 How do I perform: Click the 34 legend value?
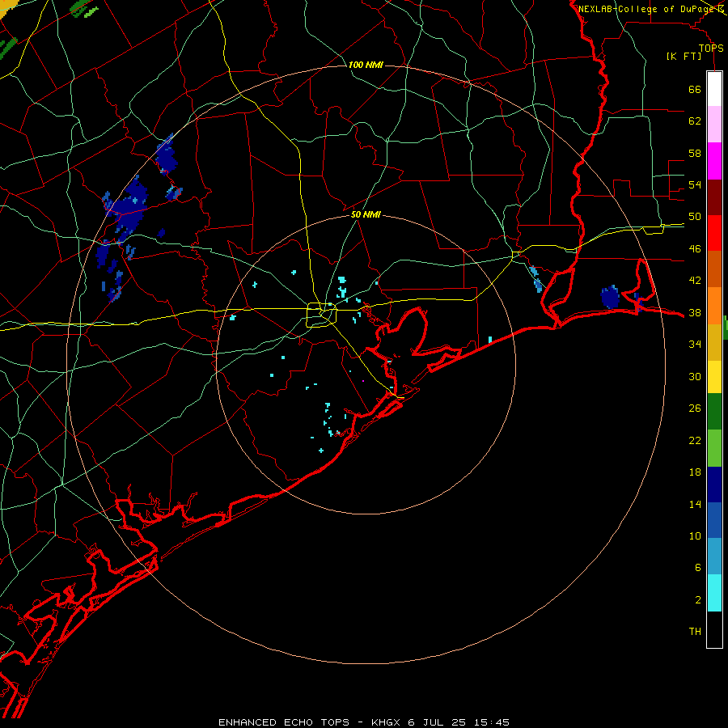click(695, 345)
